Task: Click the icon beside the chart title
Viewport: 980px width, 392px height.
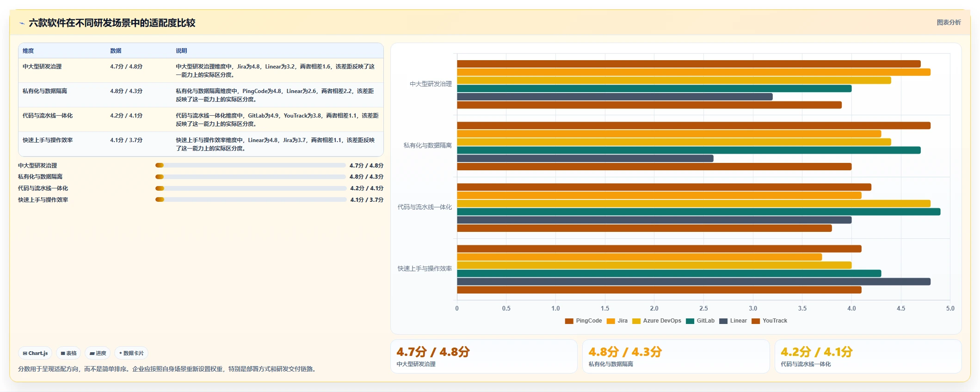Action: (22, 23)
